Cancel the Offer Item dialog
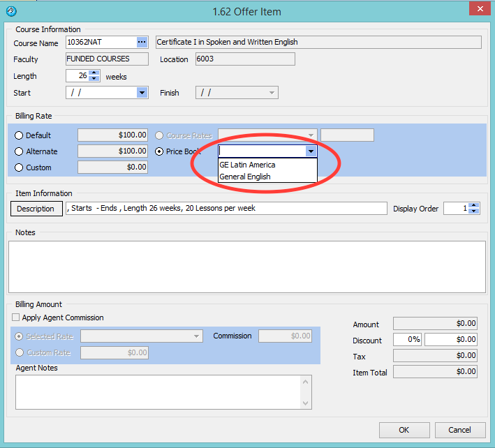This screenshot has height=448, width=495. (459, 430)
